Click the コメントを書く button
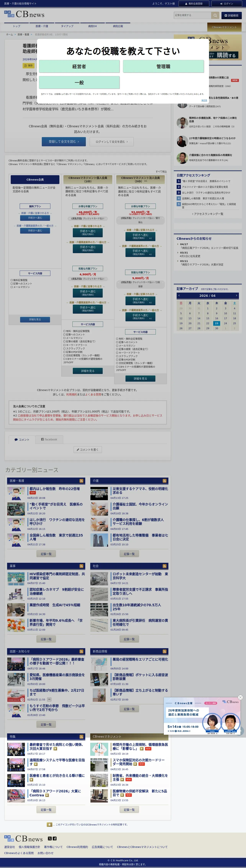Image resolution: width=246 pixels, height=868 pixels. (88, 449)
